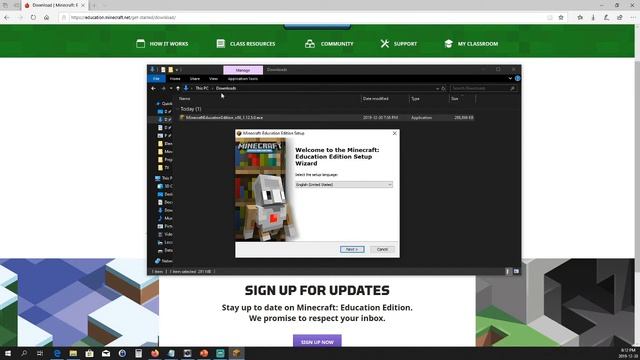Open the CLASS RESOURCES page
640x360 pixels.
point(252,44)
